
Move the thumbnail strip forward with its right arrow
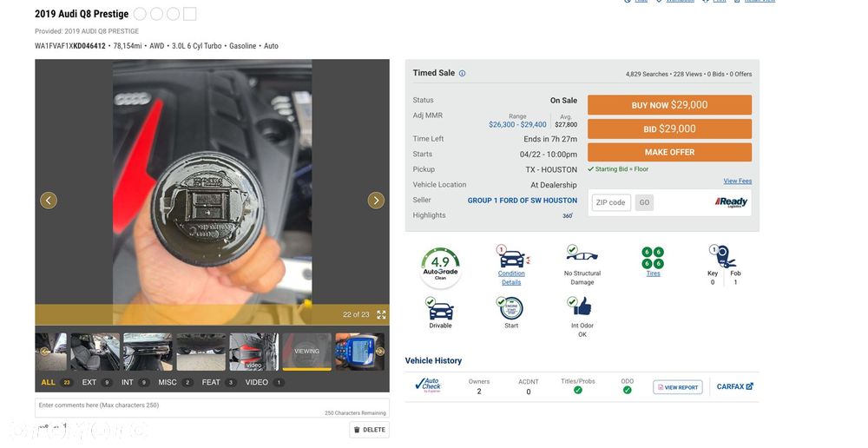(x=381, y=351)
